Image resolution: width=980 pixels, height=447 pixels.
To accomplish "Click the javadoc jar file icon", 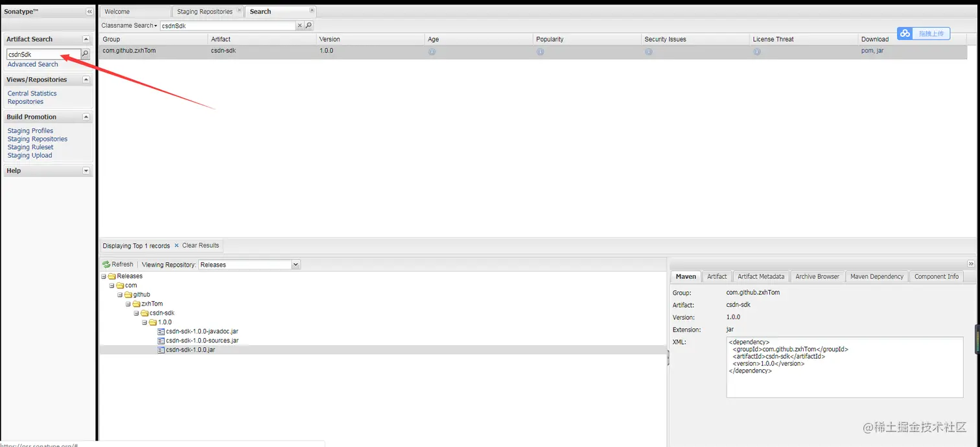I will tap(161, 332).
